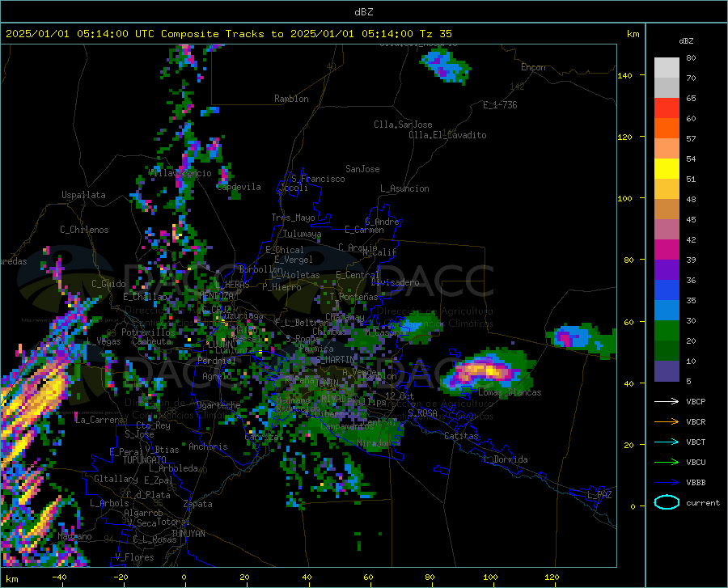This screenshot has width=728, height=588.
Task: Click the -40 km x-axis tick label
Action: 59,577
